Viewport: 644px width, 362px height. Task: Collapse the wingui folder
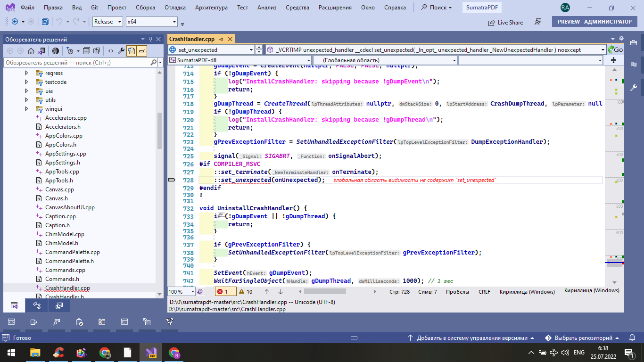[27, 108]
